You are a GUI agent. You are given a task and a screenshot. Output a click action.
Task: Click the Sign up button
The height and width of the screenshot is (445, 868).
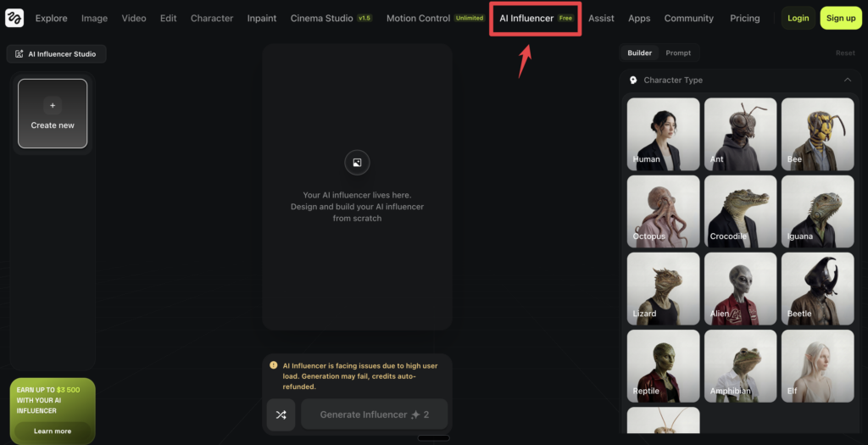click(840, 18)
